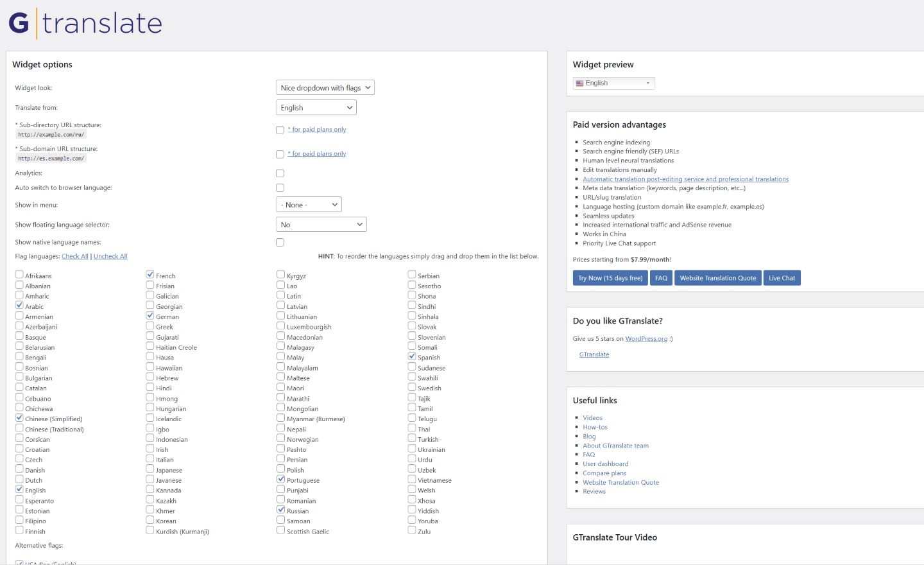Open automatic translation post-editing service link
The image size is (924, 565).
pyautogui.click(x=686, y=179)
